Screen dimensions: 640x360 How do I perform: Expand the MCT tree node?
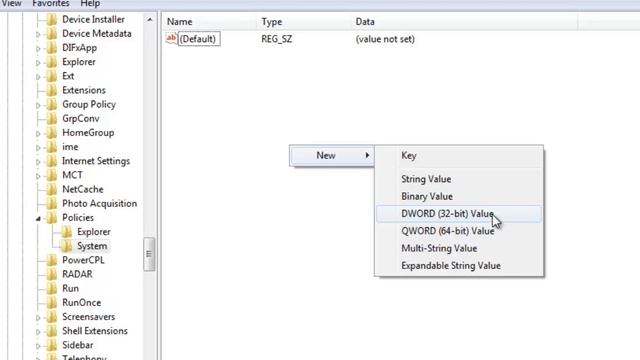38,176
